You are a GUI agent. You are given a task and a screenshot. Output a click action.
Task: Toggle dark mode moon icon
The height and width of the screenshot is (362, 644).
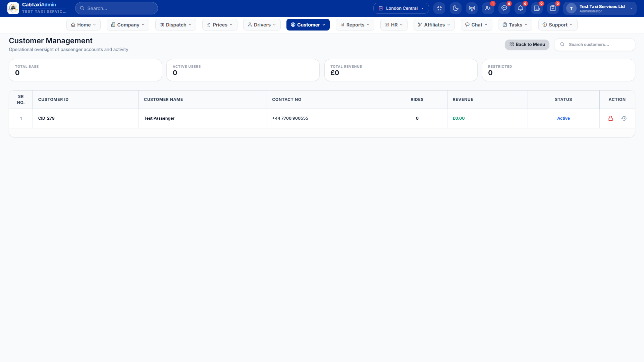pos(455,8)
